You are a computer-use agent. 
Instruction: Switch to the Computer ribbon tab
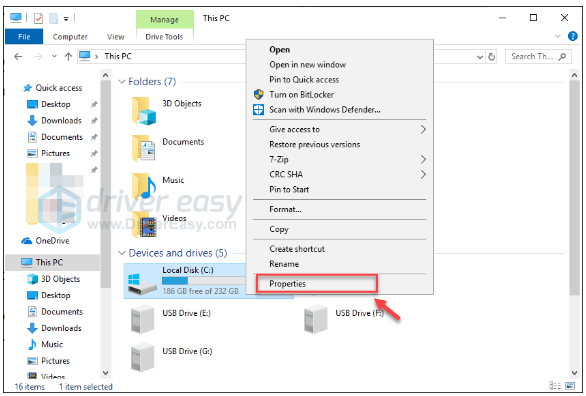click(70, 37)
